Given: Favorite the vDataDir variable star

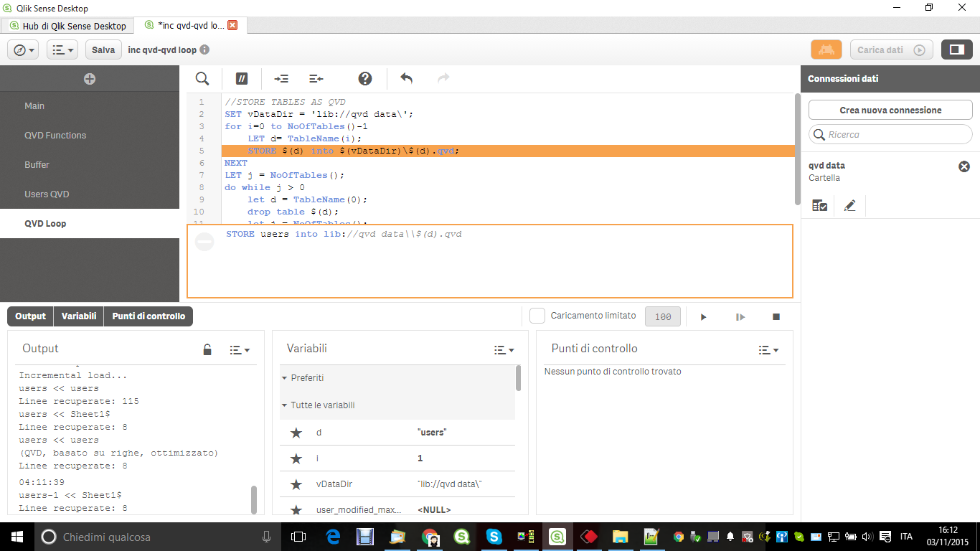Looking at the screenshot, I should pyautogui.click(x=296, y=484).
